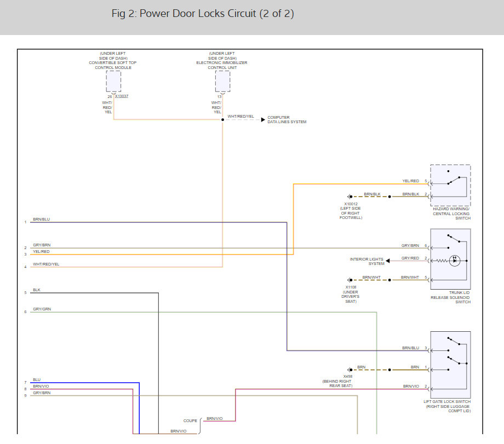The image size is (504, 444).
Task: Select the HAZARD WARNING/CENTRAL LOCKING SWITCH label
Action: coord(451,214)
